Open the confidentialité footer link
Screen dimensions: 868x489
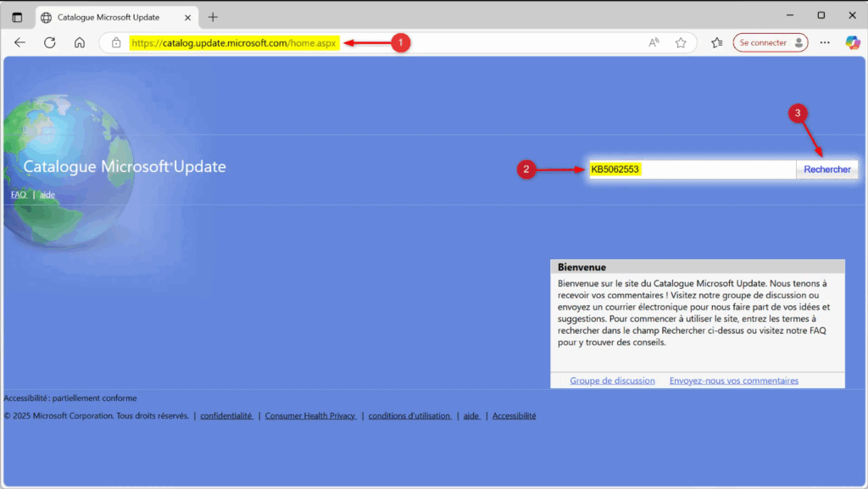coord(226,415)
